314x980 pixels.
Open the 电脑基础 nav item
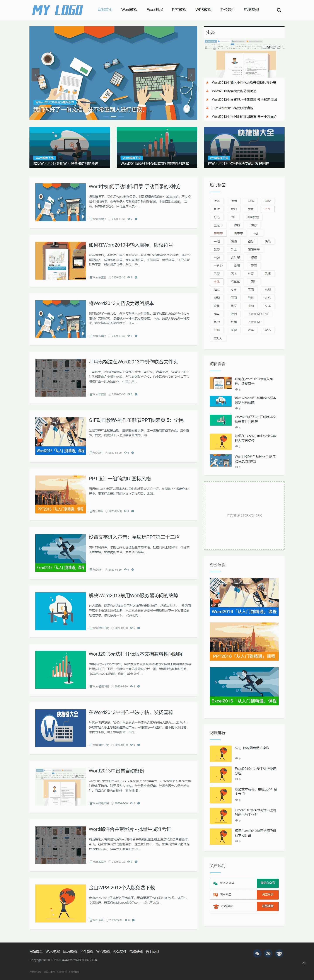pyautogui.click(x=252, y=10)
